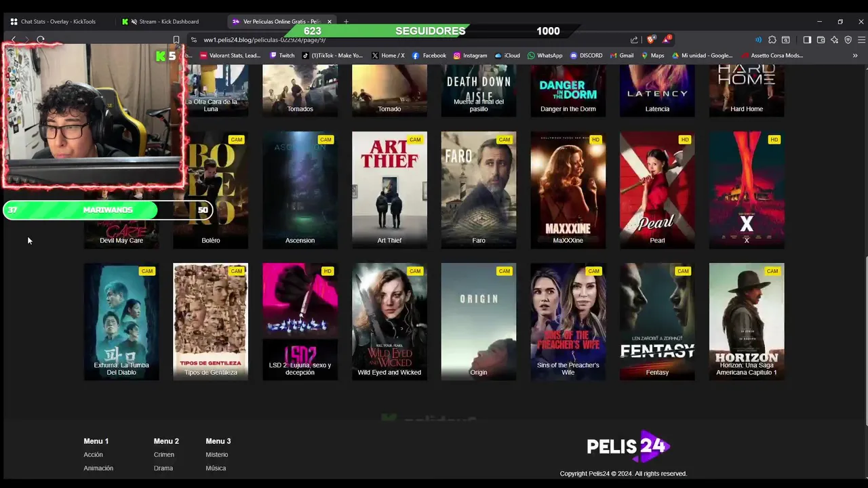Image resolution: width=868 pixels, height=488 pixels.
Task: Open the Faro movie poster
Action: [x=479, y=190]
